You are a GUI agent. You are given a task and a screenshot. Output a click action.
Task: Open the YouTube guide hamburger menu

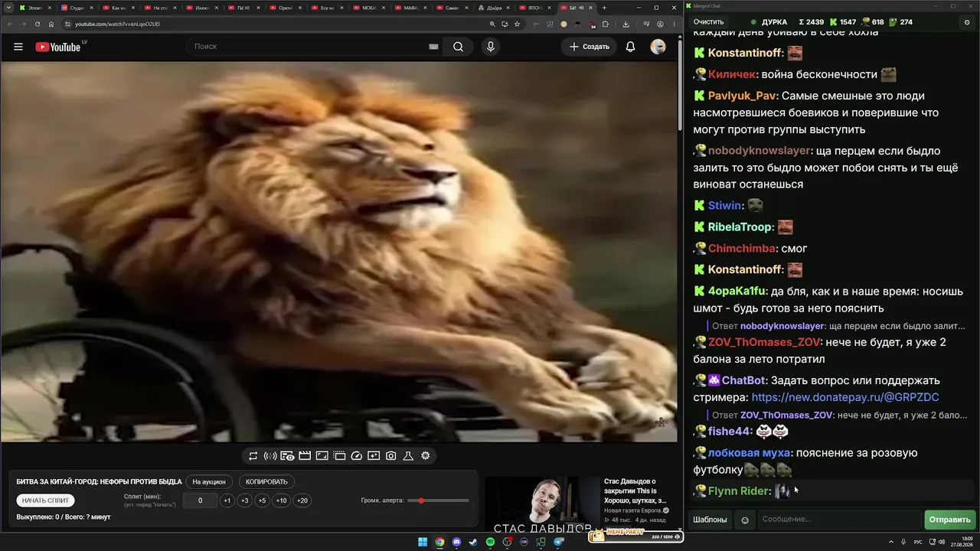pyautogui.click(x=18, y=47)
